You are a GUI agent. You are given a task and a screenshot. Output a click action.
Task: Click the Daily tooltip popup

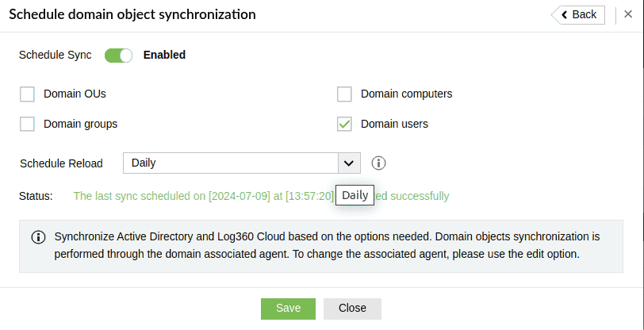(x=355, y=195)
